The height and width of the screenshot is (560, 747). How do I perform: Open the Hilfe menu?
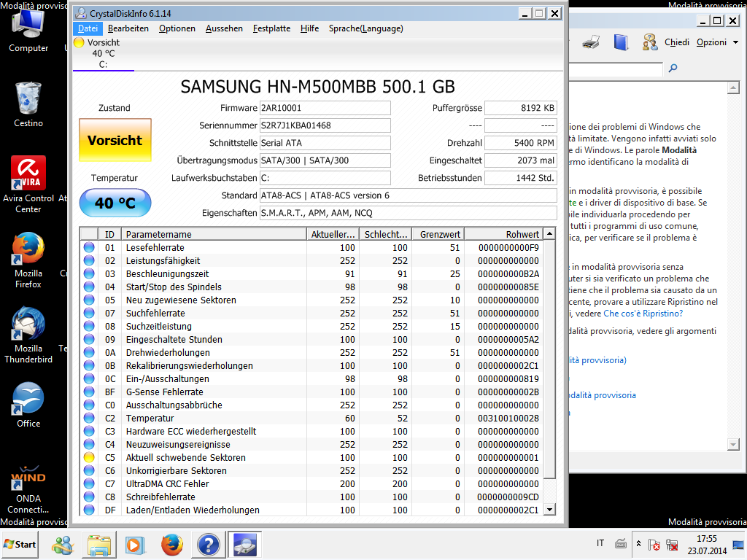tap(309, 28)
